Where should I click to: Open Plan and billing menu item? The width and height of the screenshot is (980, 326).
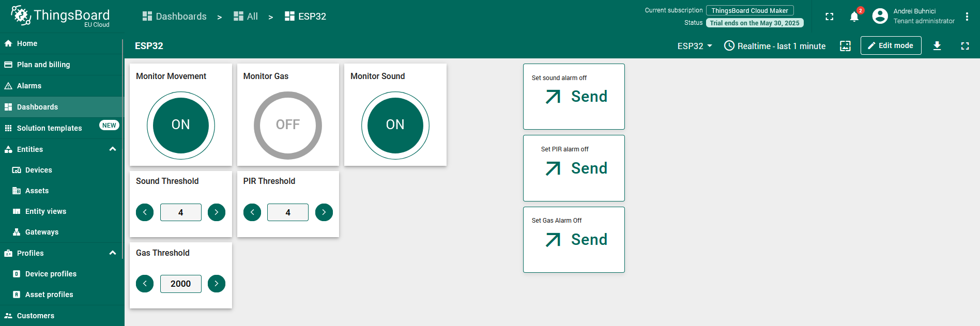tap(62, 65)
